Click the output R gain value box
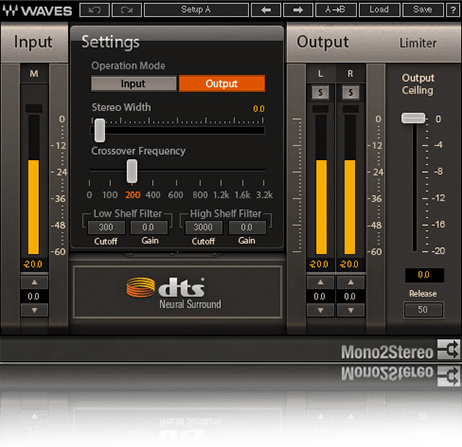The image size is (462, 447). tap(350, 296)
